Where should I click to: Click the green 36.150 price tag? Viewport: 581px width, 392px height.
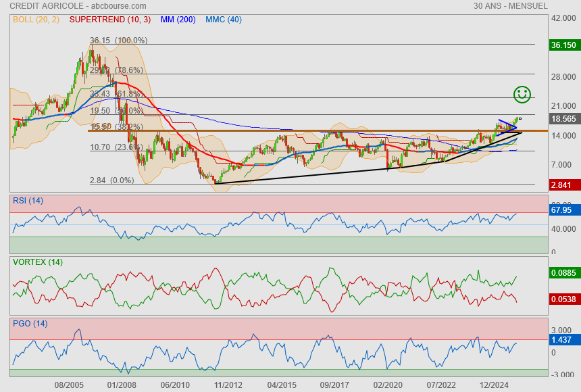(x=563, y=45)
